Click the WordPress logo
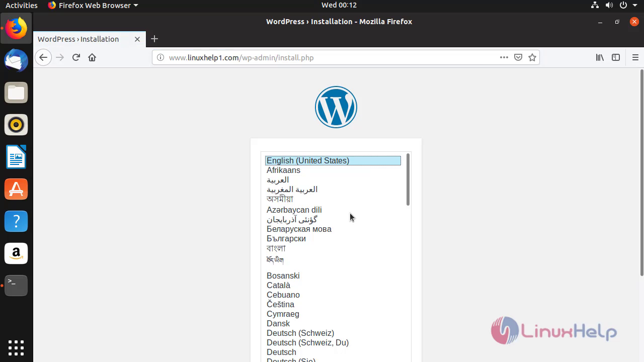Screen dimensions: 644x362 (336, 107)
